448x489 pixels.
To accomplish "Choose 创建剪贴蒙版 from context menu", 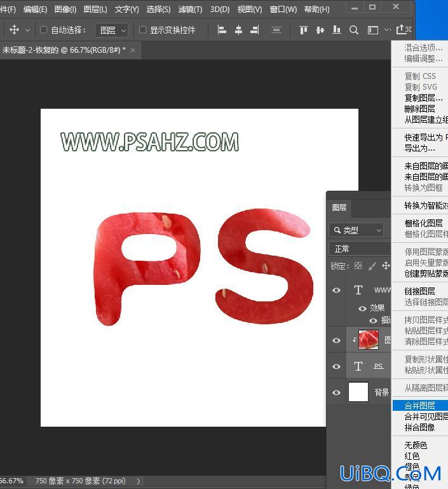I will click(420, 273).
